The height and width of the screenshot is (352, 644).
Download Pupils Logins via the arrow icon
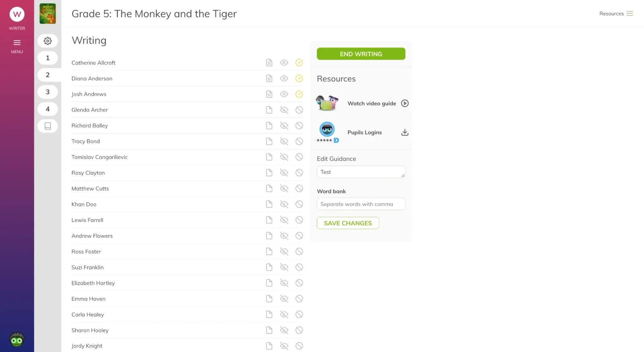point(405,132)
